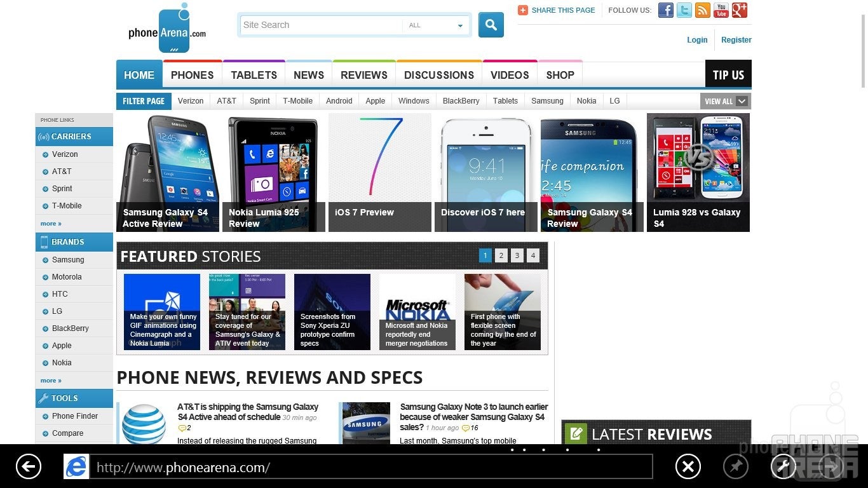The height and width of the screenshot is (488, 868).
Task: Open Sony Xperia ZU screenshots story
Action: click(332, 312)
